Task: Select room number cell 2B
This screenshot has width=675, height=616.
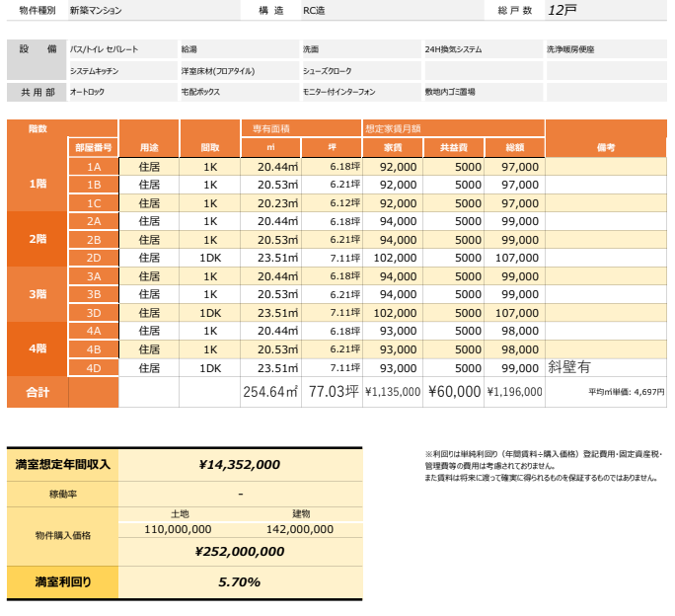Action: click(94, 240)
